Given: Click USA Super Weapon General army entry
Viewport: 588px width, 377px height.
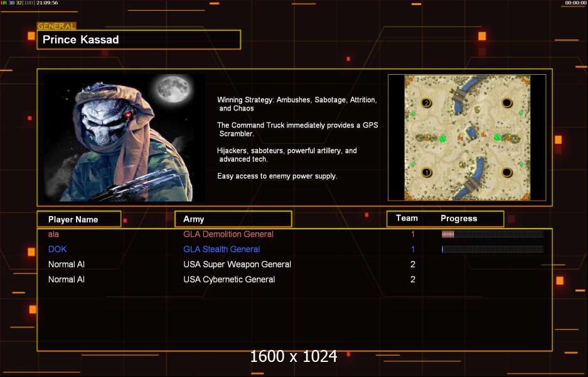Looking at the screenshot, I should pyautogui.click(x=237, y=265).
